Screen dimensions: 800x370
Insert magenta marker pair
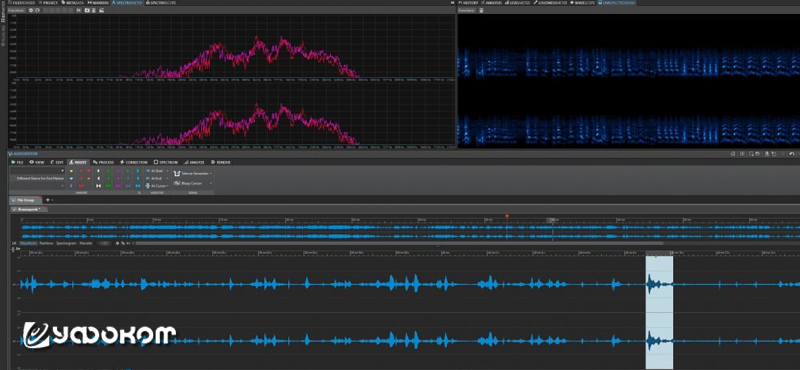coord(118,186)
